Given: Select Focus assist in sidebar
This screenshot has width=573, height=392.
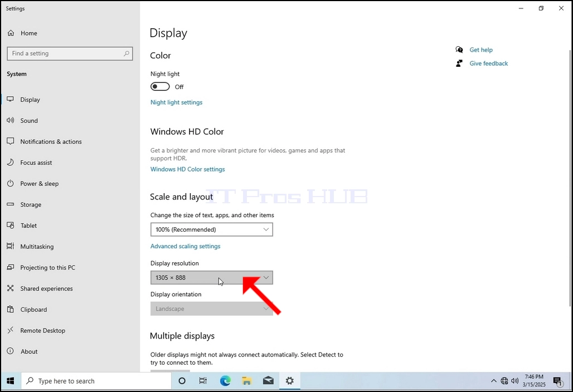Looking at the screenshot, I should (70, 163).
